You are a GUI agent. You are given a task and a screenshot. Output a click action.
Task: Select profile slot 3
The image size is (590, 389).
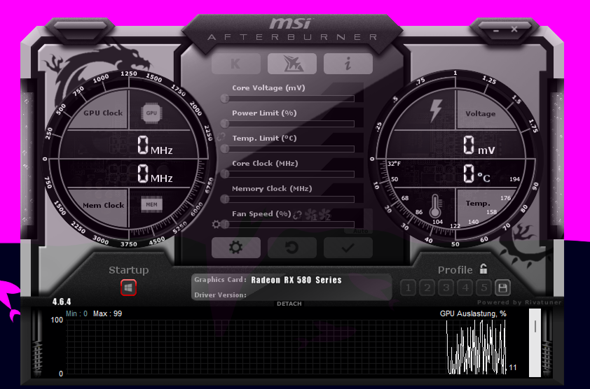[x=446, y=288]
